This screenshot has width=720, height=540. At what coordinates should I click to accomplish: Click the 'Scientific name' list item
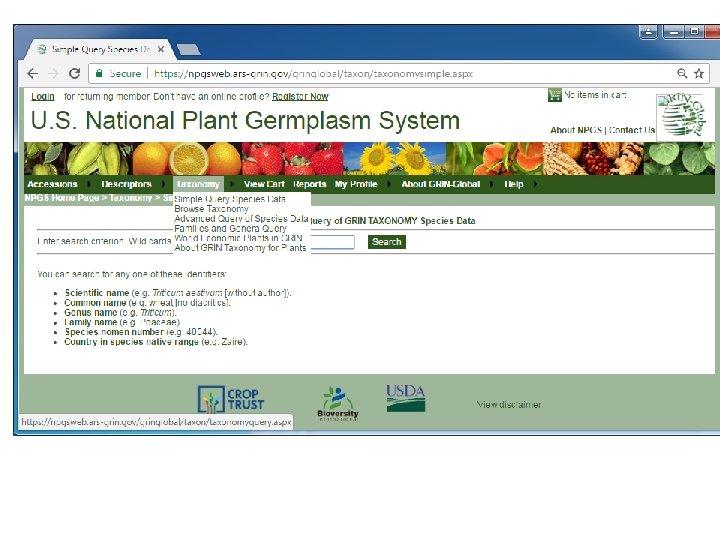[x=178, y=293]
